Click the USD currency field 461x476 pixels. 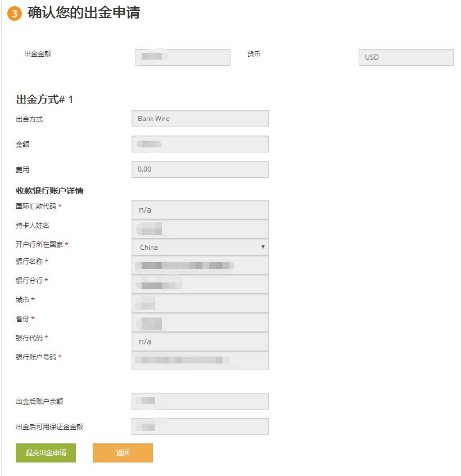tap(405, 57)
